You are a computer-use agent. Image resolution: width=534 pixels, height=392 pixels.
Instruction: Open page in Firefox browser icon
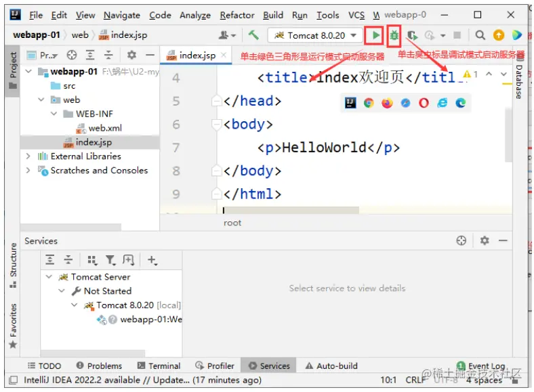coord(387,103)
